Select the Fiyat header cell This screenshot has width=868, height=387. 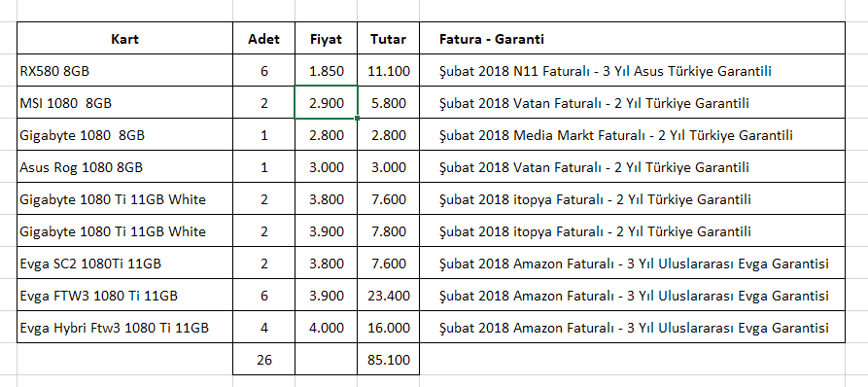[326, 38]
